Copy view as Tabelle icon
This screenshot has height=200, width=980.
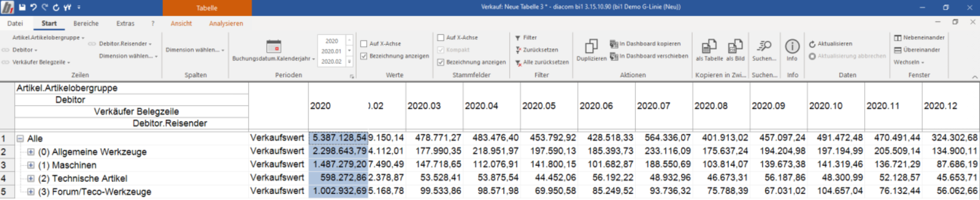tap(709, 46)
